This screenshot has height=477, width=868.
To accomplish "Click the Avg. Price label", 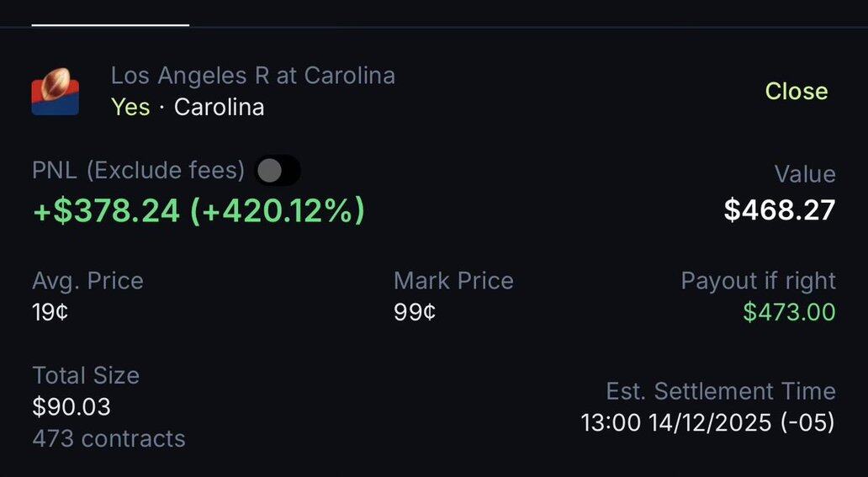I will tap(87, 280).
